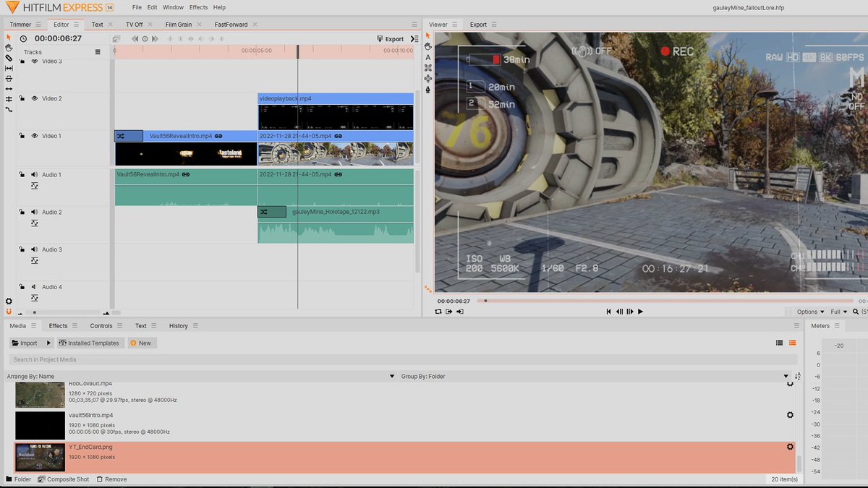Set In point icon below Viewer

coord(449,312)
